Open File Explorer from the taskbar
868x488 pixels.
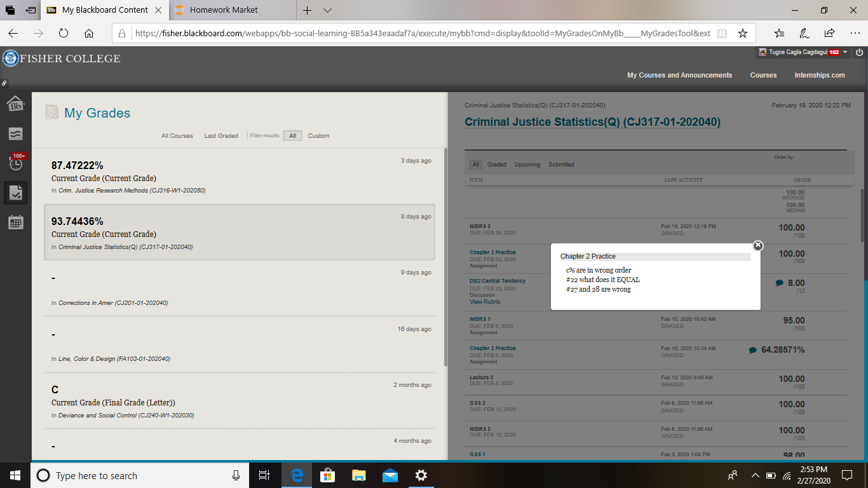pyautogui.click(x=358, y=475)
